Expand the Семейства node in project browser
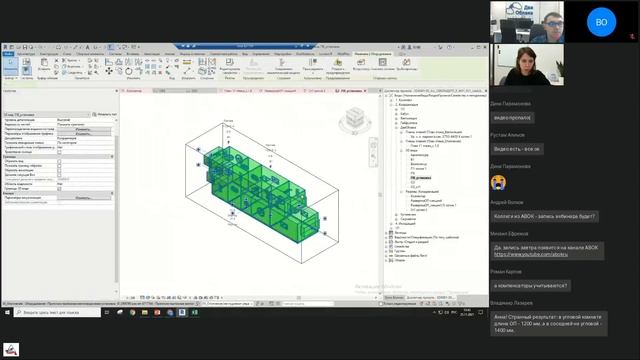Image resolution: width=640 pixels, height=360 pixels. pyautogui.click(x=387, y=247)
